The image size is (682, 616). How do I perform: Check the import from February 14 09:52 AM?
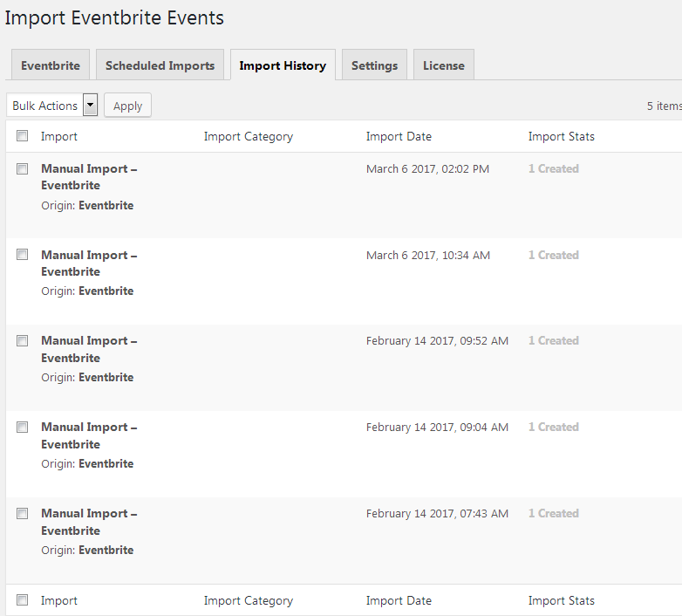(x=22, y=340)
